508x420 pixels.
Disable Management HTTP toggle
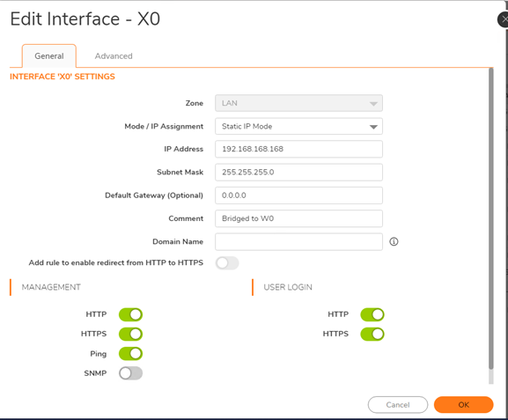pos(130,314)
